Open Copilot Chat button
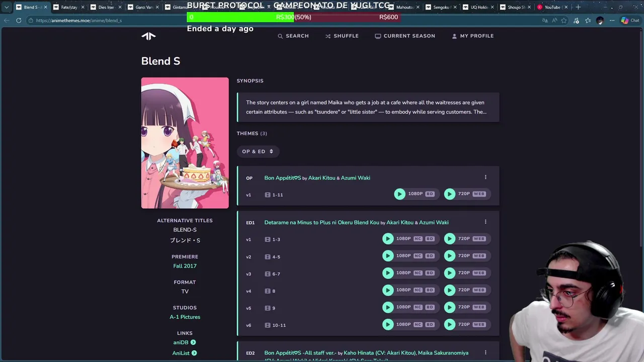Viewport: 644px width, 362px height. [630, 21]
